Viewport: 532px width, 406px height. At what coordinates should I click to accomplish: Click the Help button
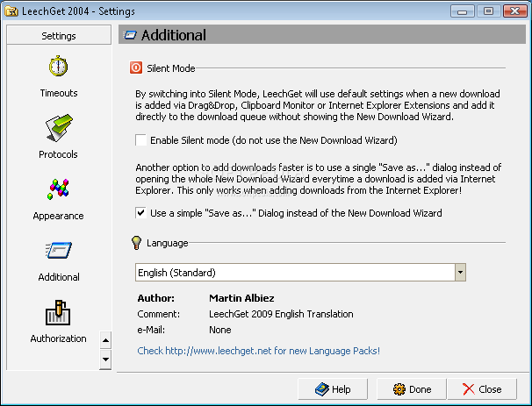pyautogui.click(x=333, y=389)
